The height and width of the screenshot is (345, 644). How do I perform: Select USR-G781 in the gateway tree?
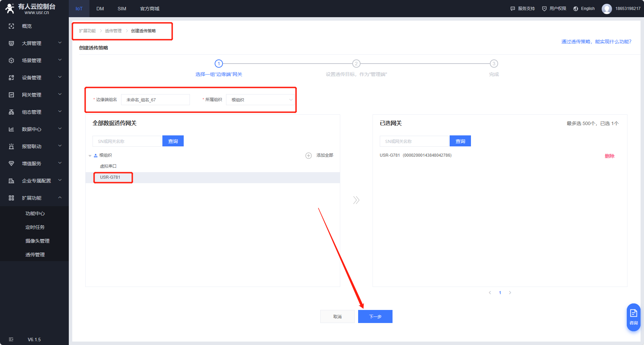coord(110,177)
